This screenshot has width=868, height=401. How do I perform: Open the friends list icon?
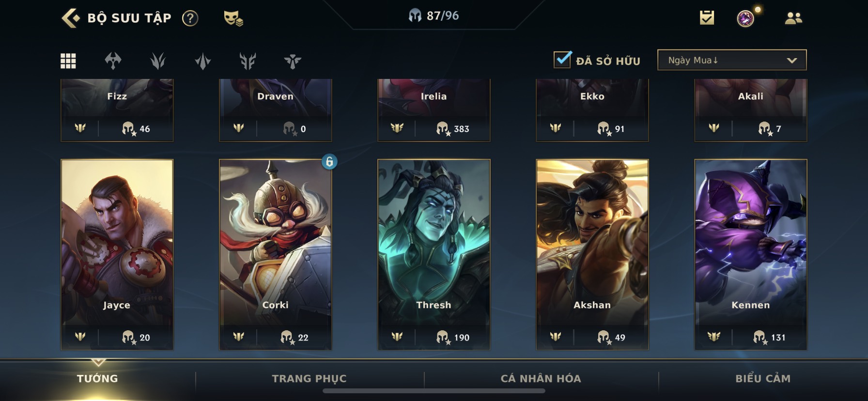tap(793, 18)
